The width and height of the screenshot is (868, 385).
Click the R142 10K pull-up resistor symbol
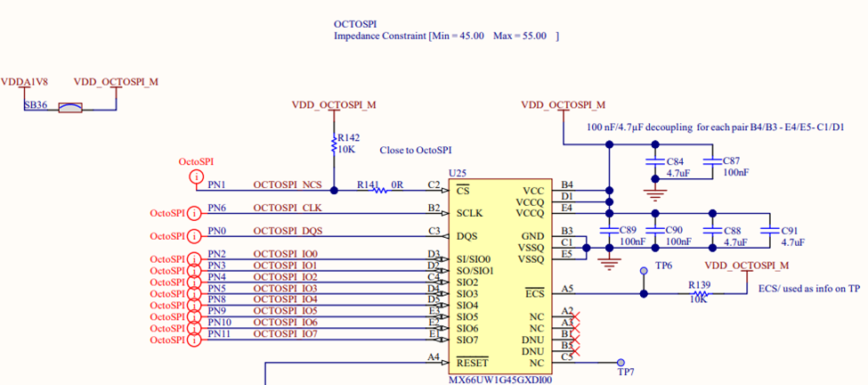(x=334, y=145)
